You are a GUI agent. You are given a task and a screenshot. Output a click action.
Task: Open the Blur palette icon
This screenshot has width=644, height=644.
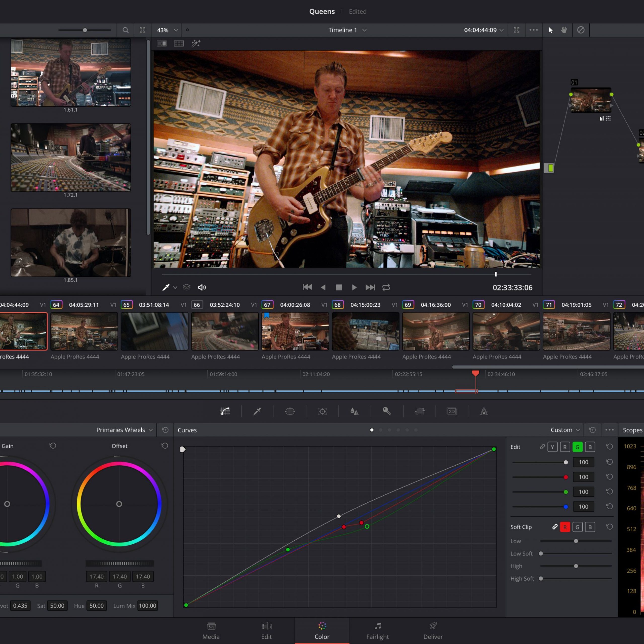354,411
